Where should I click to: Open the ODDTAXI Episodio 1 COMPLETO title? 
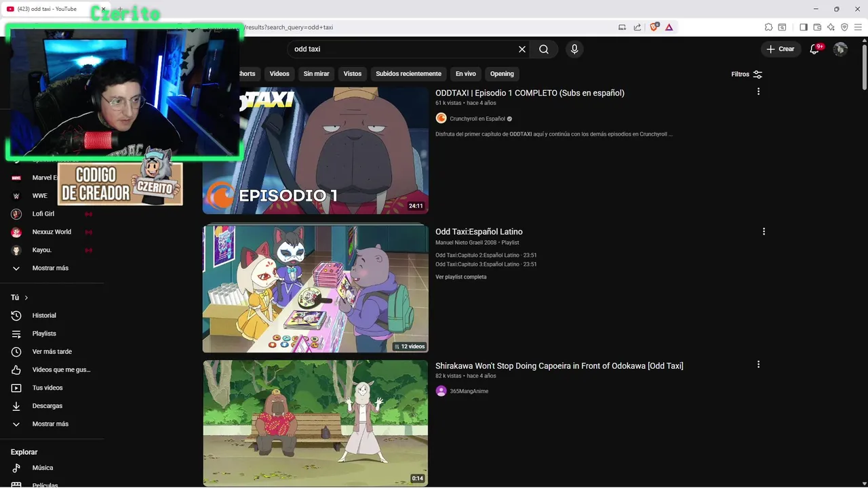[x=530, y=93]
